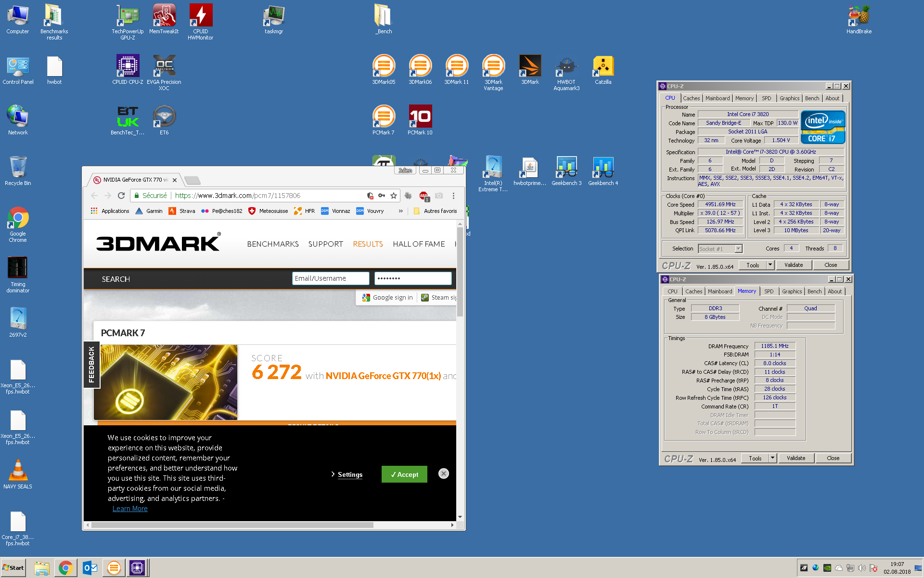Viewport: 924px width, 578px height.
Task: Expand the Tools dropdown arrow in upper CPU-Z
Action: point(770,265)
